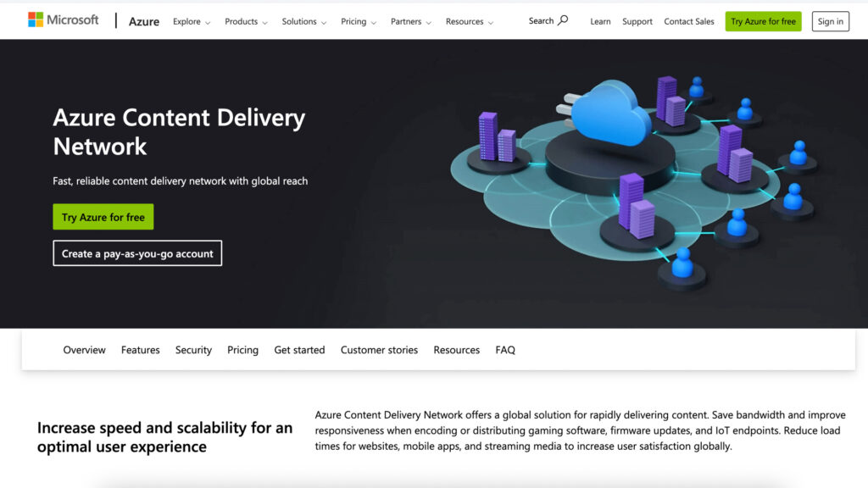This screenshot has width=868, height=488.
Task: Open the Support link
Action: [637, 21]
